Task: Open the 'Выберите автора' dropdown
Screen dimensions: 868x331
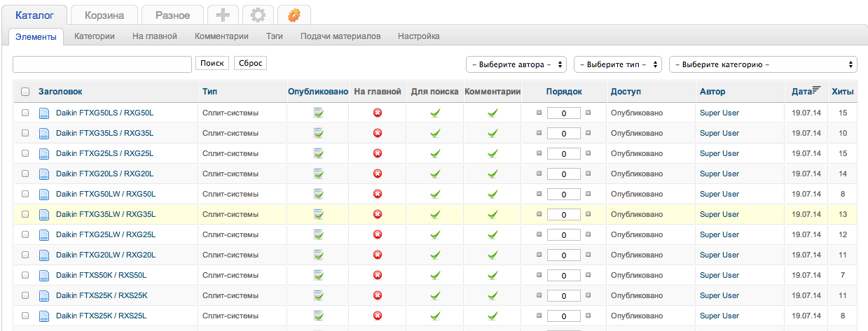Action: [516, 64]
